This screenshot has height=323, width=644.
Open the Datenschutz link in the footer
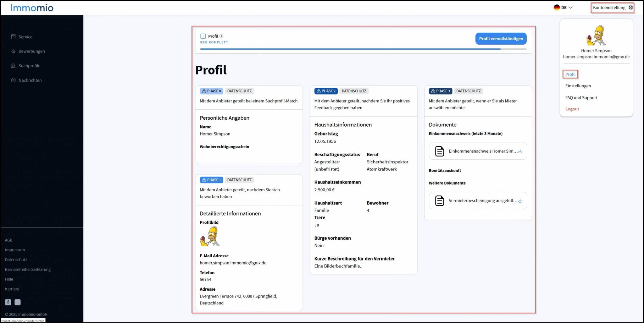16,260
